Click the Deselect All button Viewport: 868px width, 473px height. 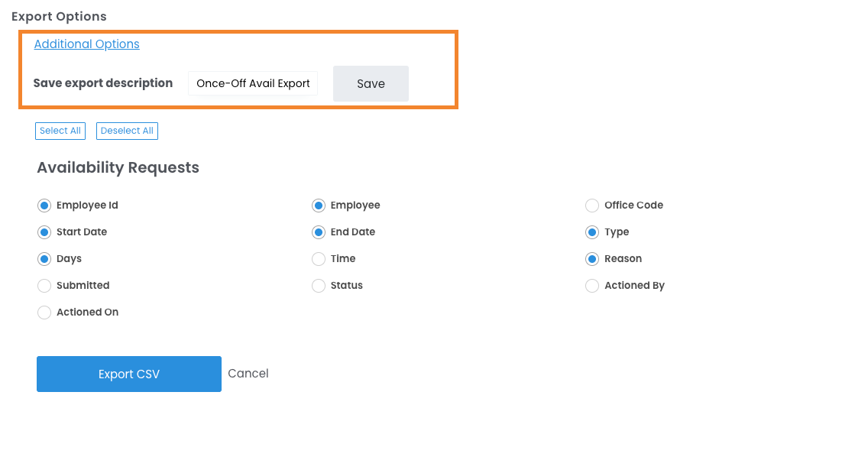(127, 131)
